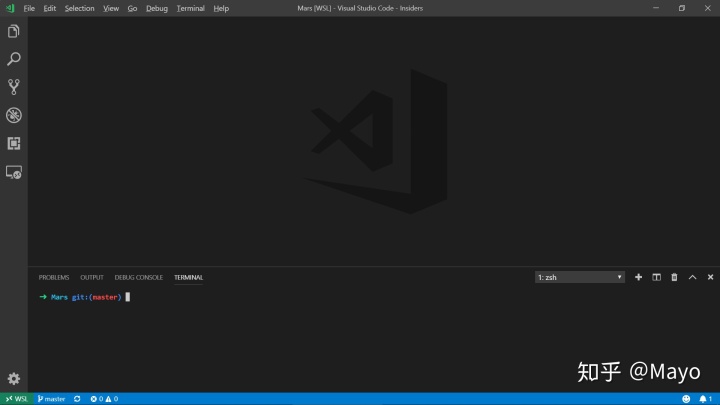Click the terminal prompt line 'Mars git:(master)'
This screenshot has height=405, width=720.
pyautogui.click(x=86, y=297)
